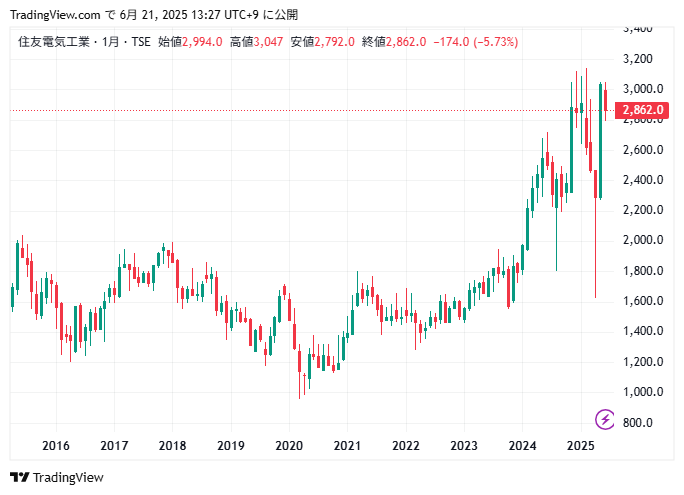Screen dimensions: 684x495
Task: Click the 2023 label on the time axis
Action: [x=464, y=446]
